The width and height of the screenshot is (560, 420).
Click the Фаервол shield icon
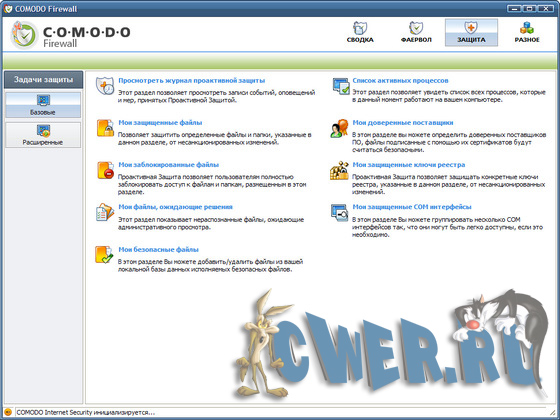416,28
